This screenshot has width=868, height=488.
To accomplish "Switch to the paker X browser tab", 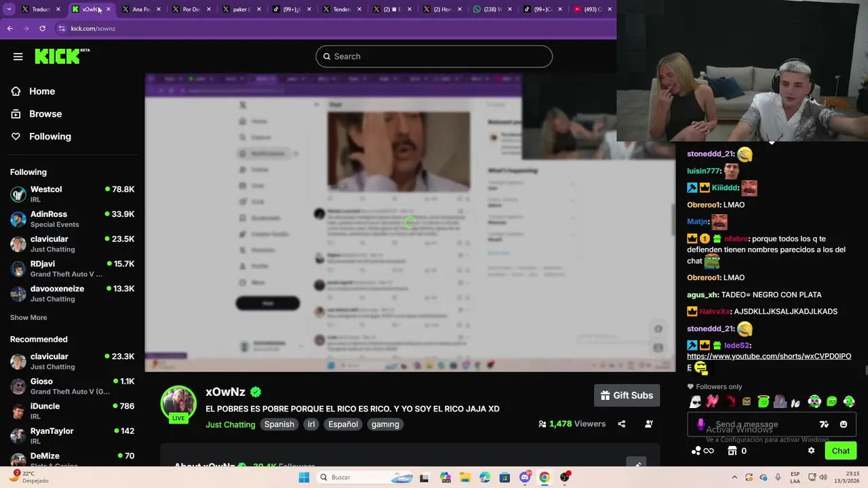I will point(241,9).
